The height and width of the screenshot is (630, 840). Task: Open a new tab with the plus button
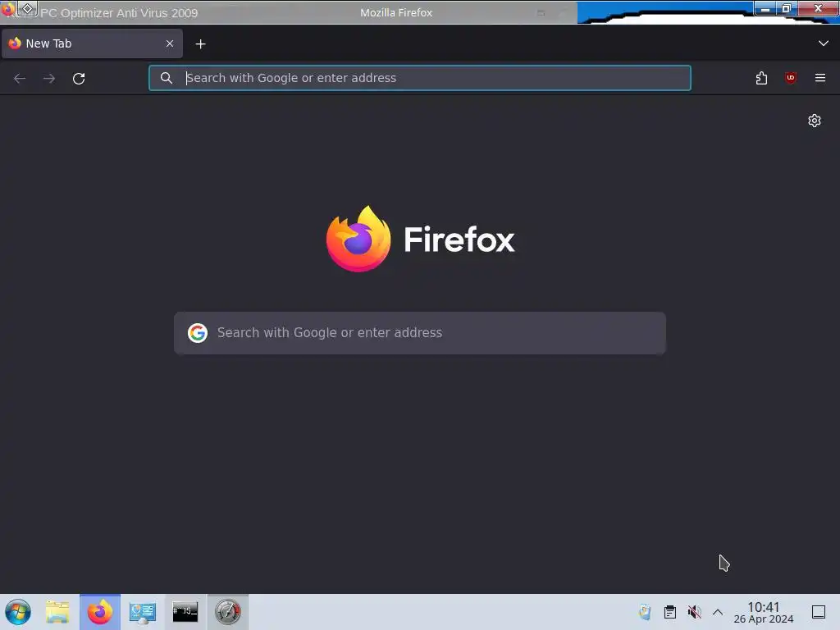[200, 44]
